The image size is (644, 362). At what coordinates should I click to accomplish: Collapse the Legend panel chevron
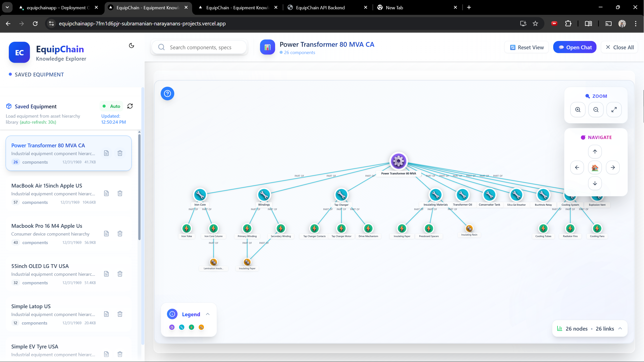pyautogui.click(x=208, y=314)
